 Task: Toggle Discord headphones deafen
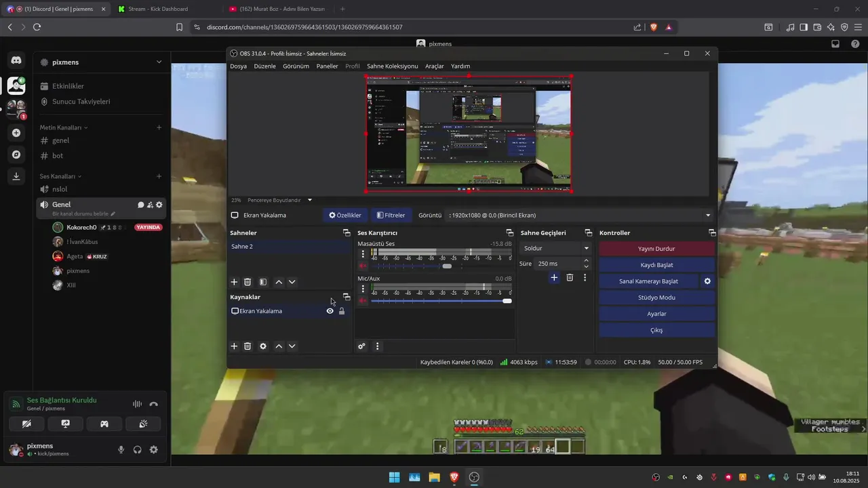click(x=138, y=449)
